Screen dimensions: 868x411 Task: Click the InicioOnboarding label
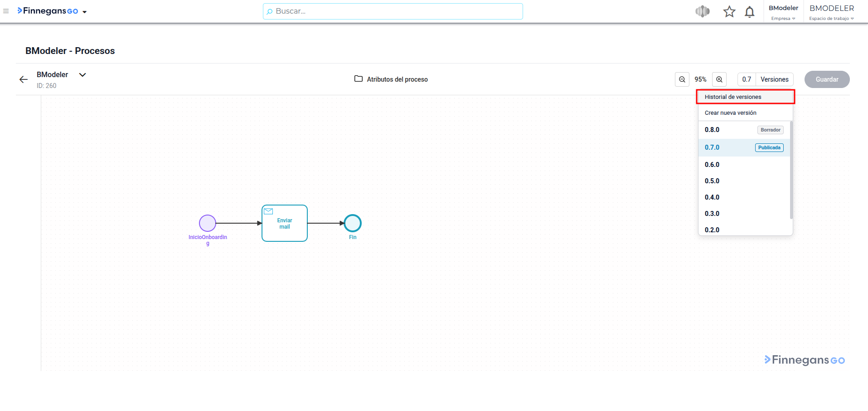pyautogui.click(x=208, y=240)
